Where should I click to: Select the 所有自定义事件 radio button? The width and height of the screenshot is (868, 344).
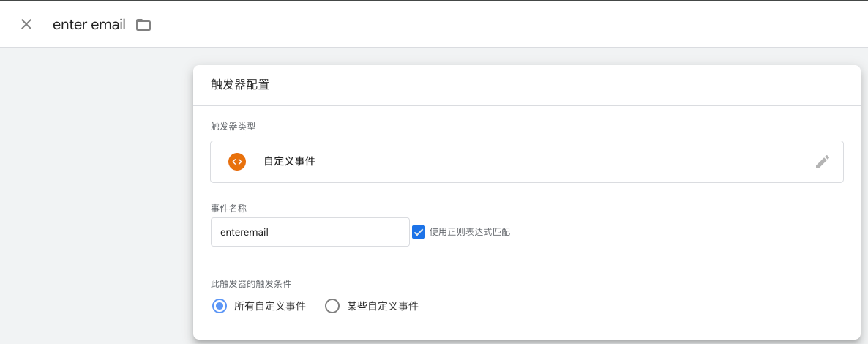tap(219, 306)
